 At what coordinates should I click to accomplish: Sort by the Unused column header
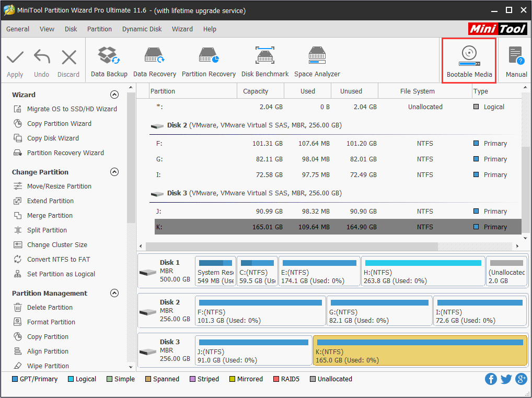tap(354, 91)
